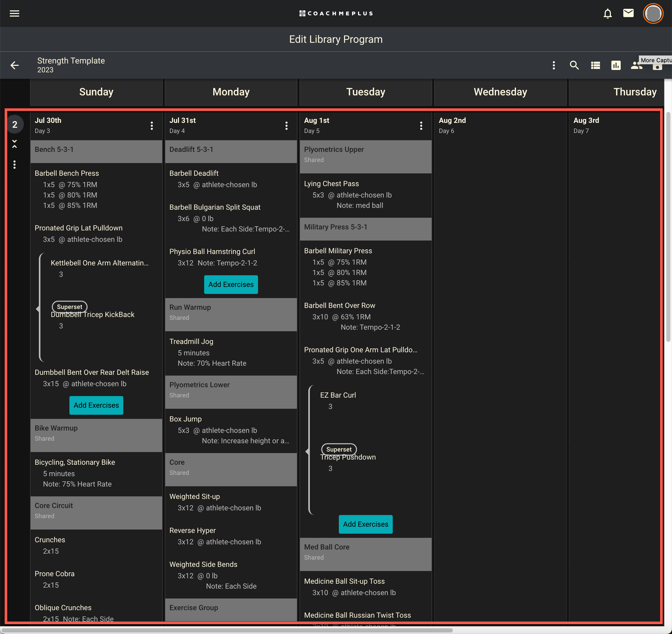Open the Plyometrics Lower shared group
This screenshot has width=672, height=634.
point(231,392)
